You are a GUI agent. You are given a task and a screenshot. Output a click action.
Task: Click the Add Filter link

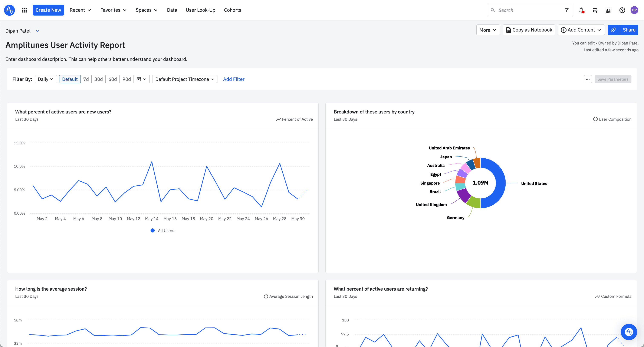[234, 79]
